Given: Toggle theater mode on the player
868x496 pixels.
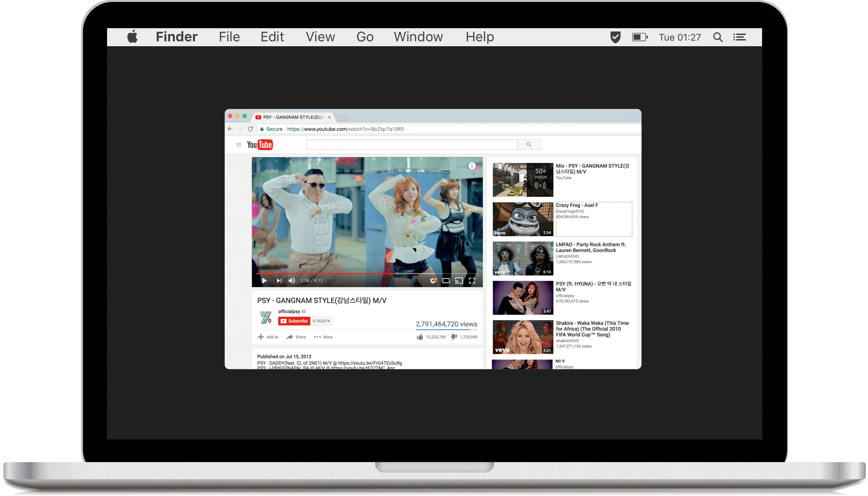Looking at the screenshot, I should tap(446, 281).
